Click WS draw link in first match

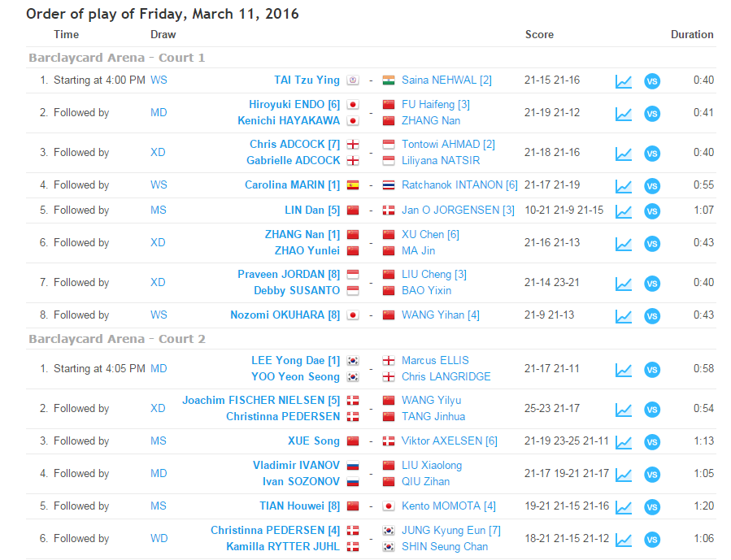coord(159,80)
